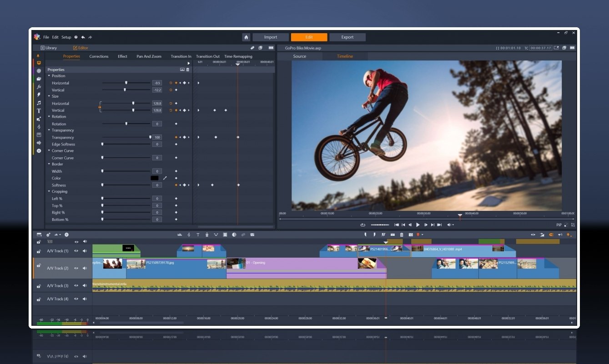Click the voice-over microphone icon on timeline toolbar
Viewport: 609px width, 364px height.
point(207,234)
